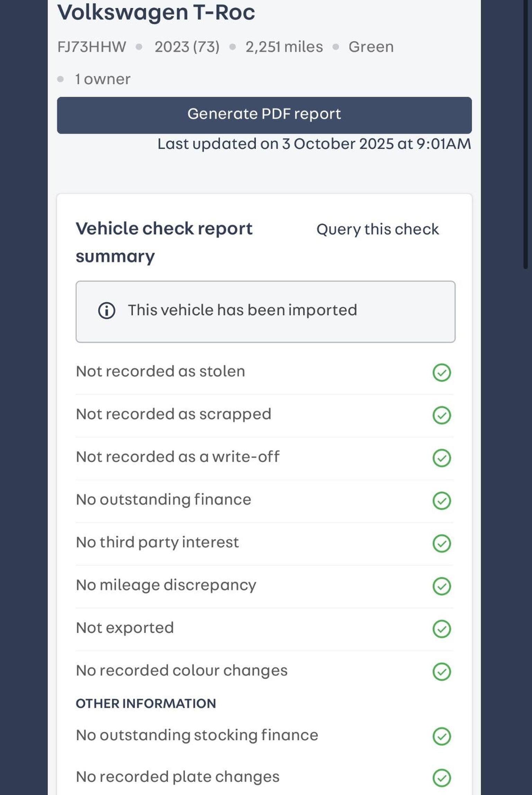Click the third party interest check icon

pyautogui.click(x=442, y=543)
